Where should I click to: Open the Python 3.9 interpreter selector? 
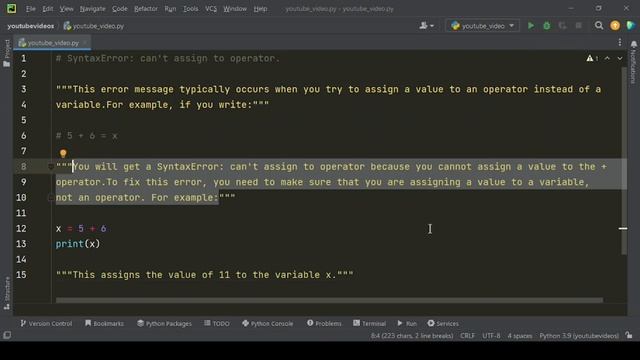(x=579, y=336)
